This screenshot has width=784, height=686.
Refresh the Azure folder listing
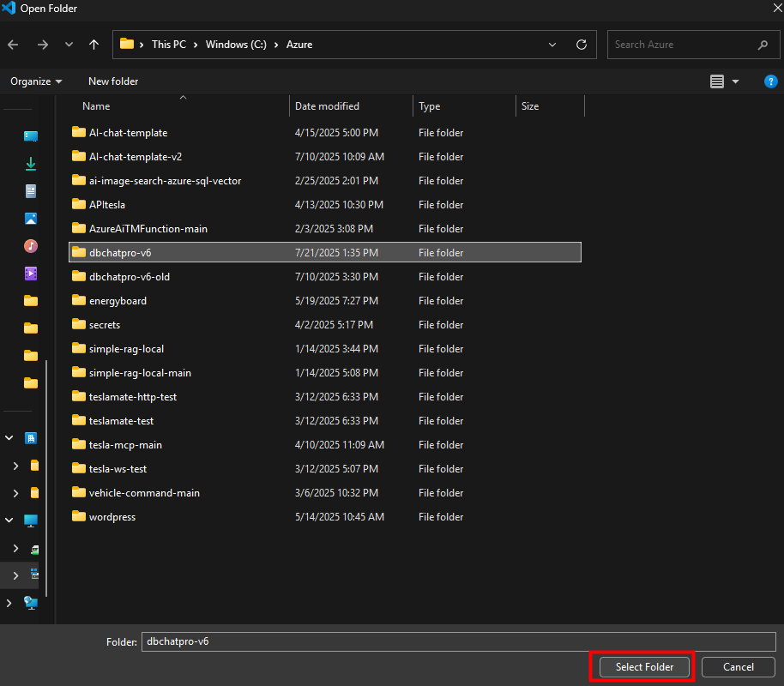point(581,45)
